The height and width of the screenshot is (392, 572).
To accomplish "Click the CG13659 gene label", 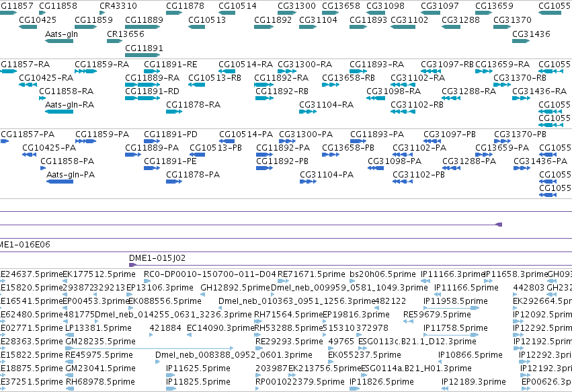I will (494, 6).
